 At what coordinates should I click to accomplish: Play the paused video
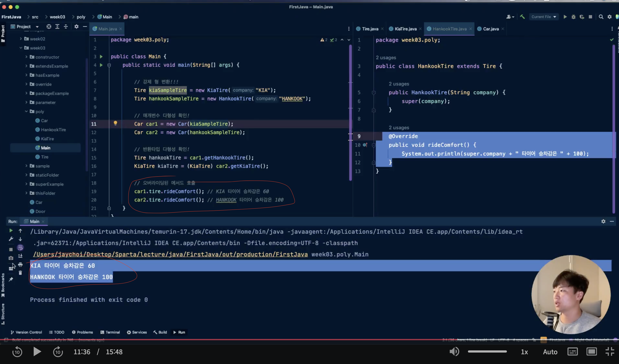[x=37, y=352]
